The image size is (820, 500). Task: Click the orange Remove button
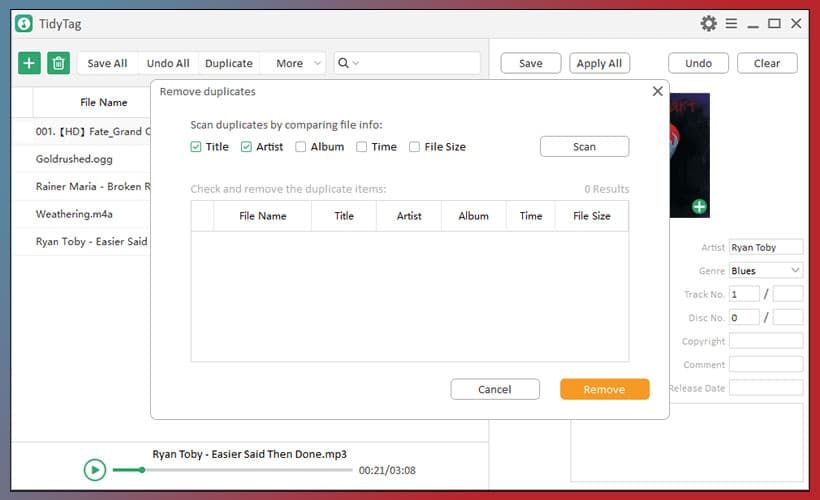point(605,390)
